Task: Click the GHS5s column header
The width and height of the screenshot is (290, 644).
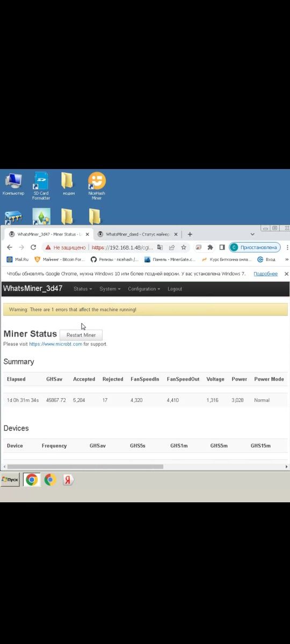Action: click(x=137, y=446)
